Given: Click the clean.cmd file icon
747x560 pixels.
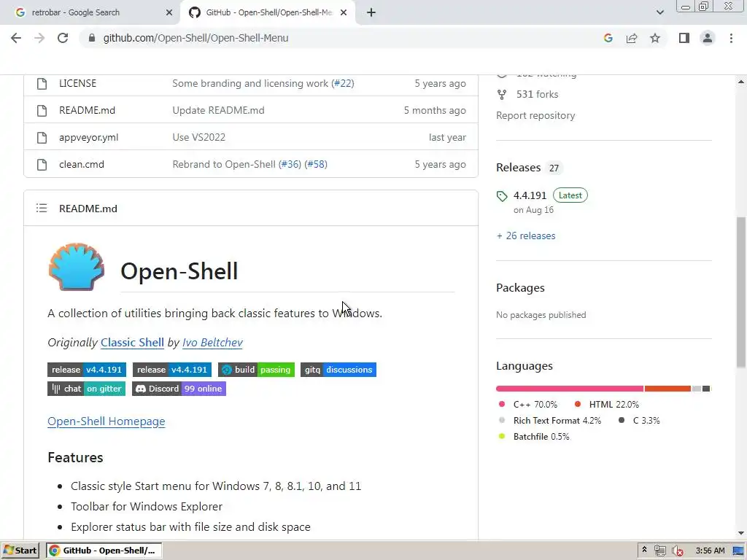Looking at the screenshot, I should coord(42,165).
